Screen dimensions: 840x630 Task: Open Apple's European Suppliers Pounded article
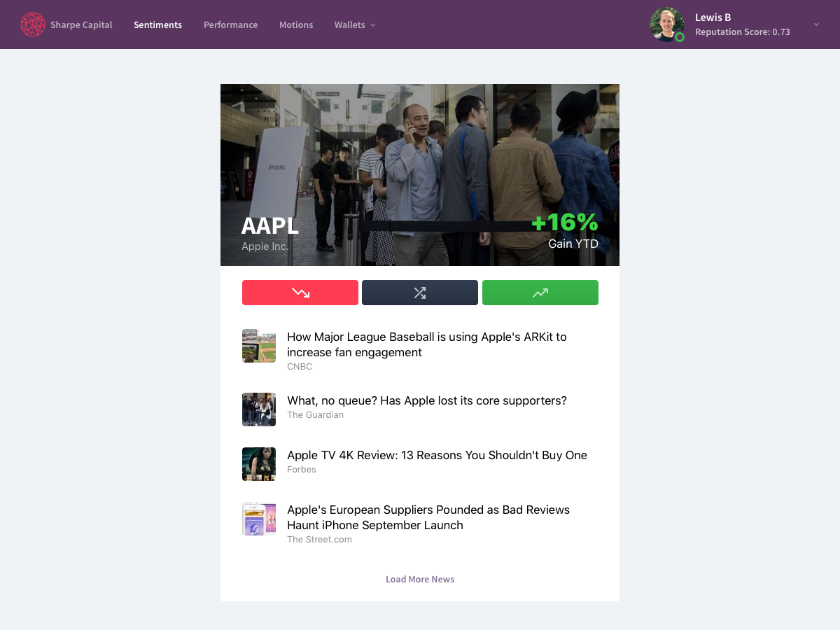point(428,517)
